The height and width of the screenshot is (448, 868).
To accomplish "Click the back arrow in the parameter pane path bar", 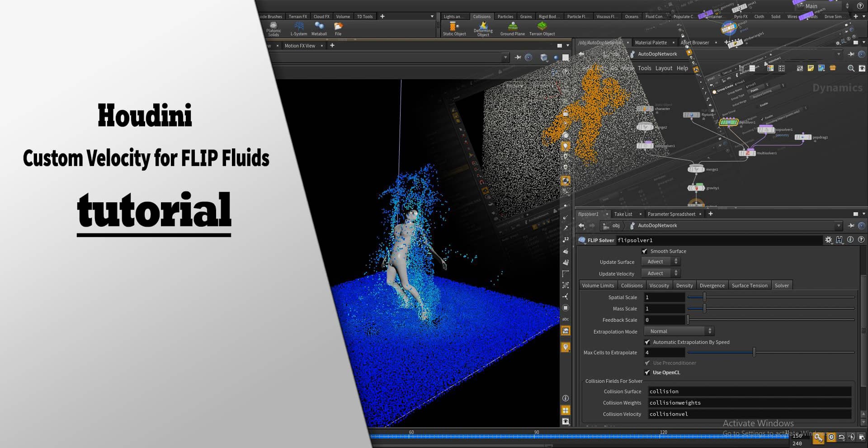I will [581, 226].
